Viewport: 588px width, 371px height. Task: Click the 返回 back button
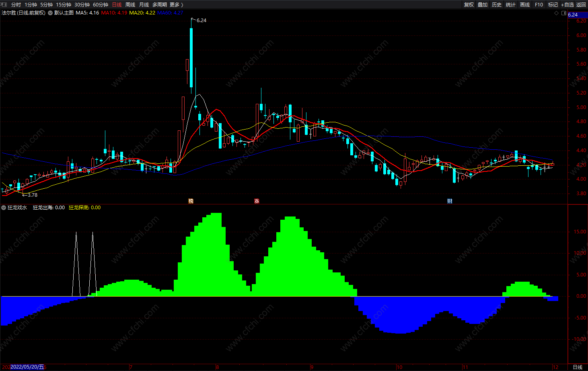581,5
